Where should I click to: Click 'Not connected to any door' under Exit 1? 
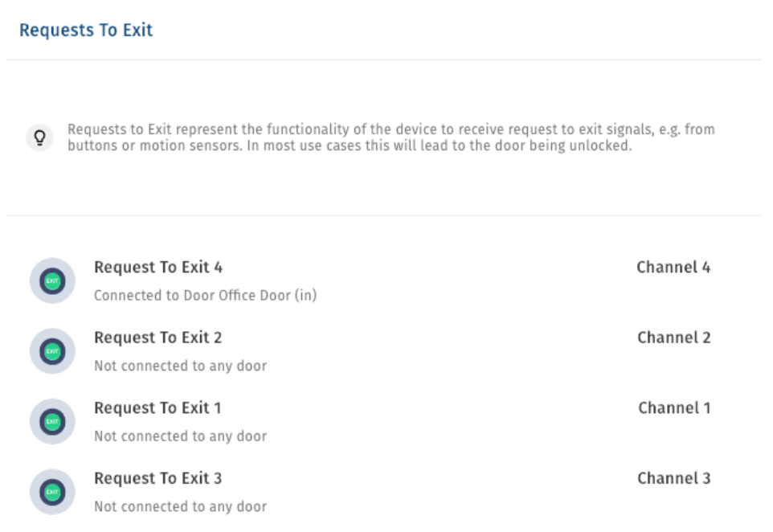coord(181,436)
